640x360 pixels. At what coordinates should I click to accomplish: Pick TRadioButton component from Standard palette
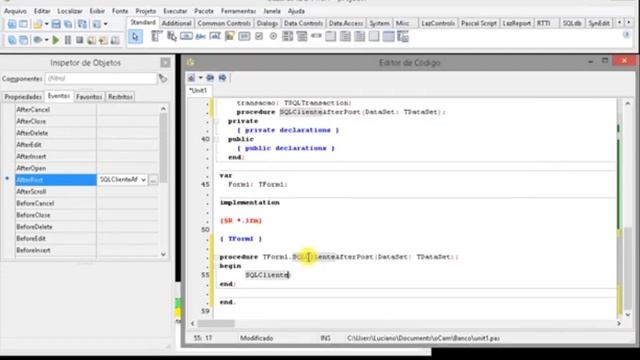(x=273, y=37)
